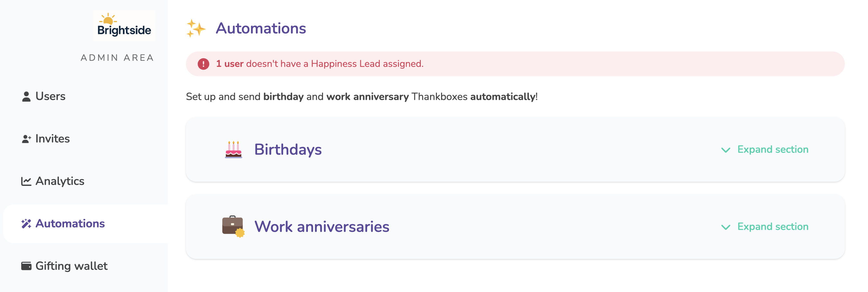Open the Users menu item
Viewport: 868px width, 292px height.
[x=44, y=96]
